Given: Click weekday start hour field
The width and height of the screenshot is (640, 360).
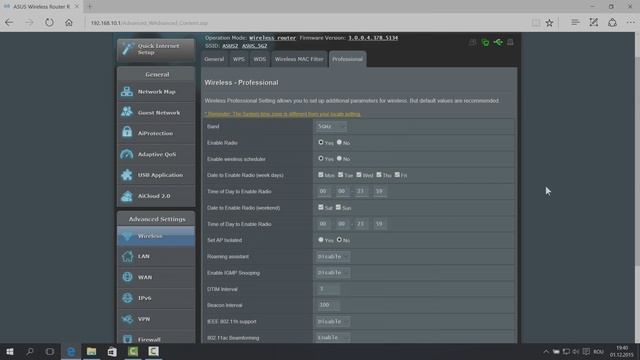Looking at the screenshot, I should click(x=323, y=191).
